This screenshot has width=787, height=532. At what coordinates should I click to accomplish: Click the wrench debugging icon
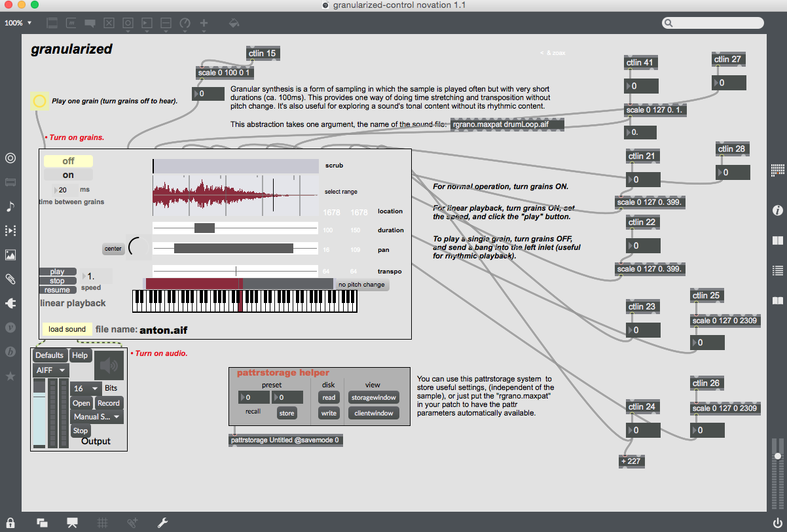[162, 522]
